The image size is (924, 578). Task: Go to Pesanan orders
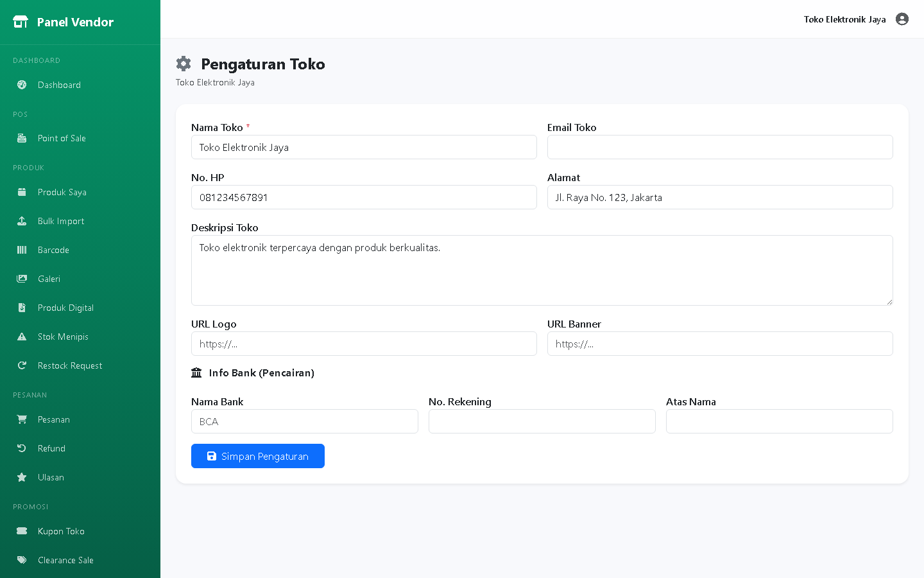click(x=80, y=419)
